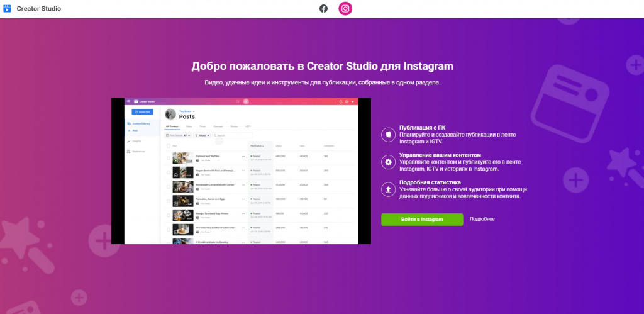Click the icon beside "Публикация с ПК"
The height and width of the screenshot is (314, 644).
[x=388, y=135]
